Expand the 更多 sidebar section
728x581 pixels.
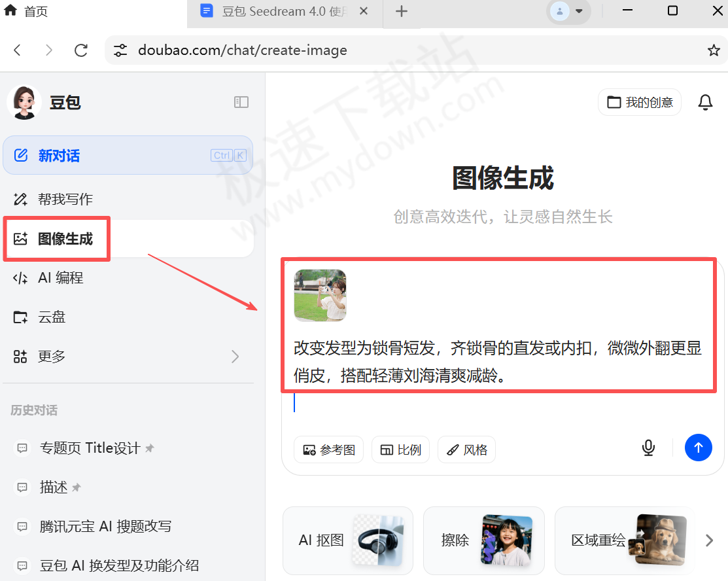(51, 356)
